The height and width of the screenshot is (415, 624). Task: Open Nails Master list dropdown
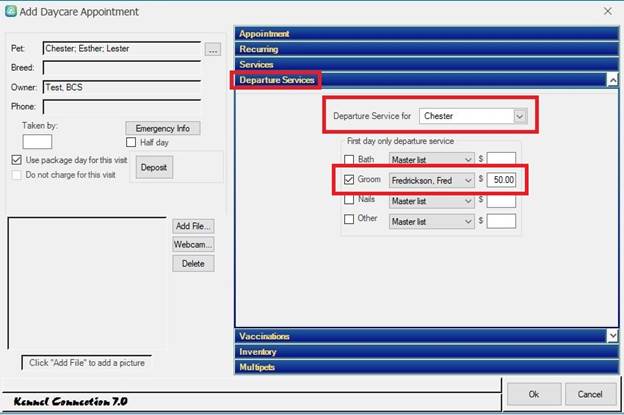tap(432, 201)
